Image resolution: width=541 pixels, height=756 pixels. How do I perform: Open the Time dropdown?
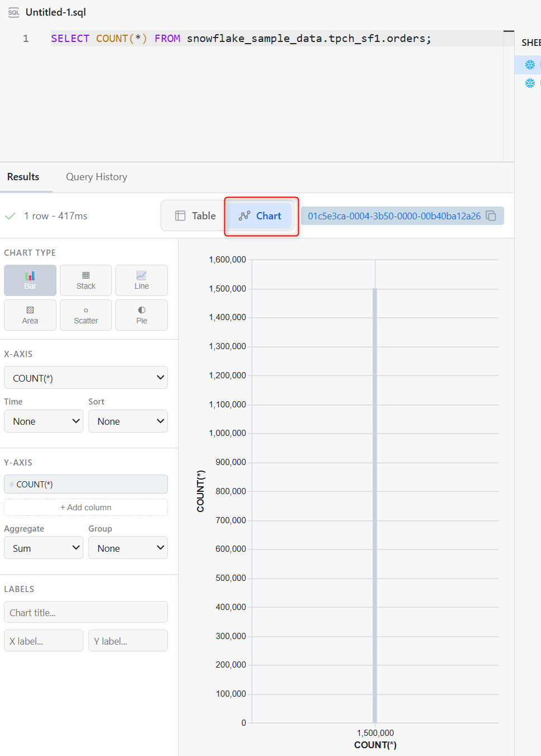tap(44, 421)
